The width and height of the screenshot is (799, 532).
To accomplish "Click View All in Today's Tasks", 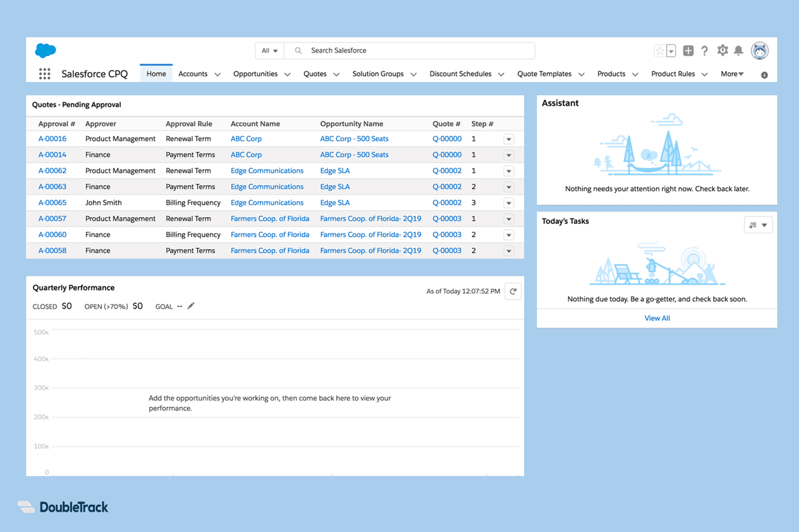I will [657, 318].
